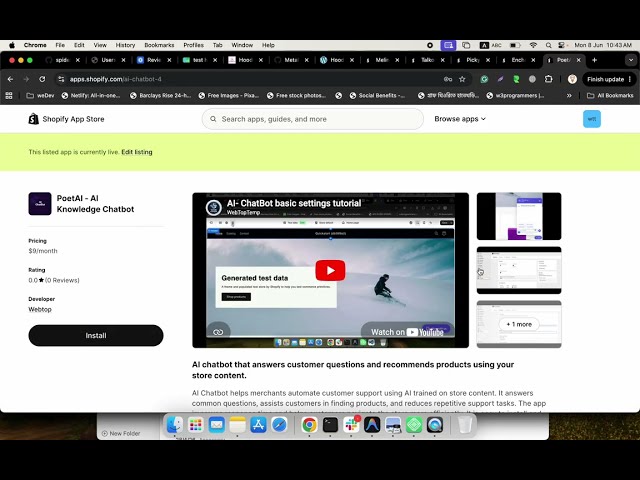Click the Search apps, guides, and more field
The image size is (640, 480).
(313, 119)
